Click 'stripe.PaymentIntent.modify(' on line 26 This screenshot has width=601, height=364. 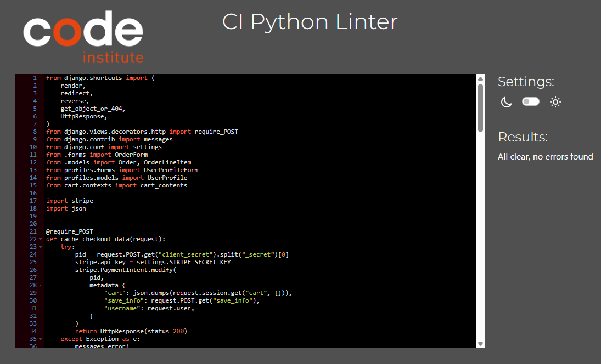[x=126, y=270]
